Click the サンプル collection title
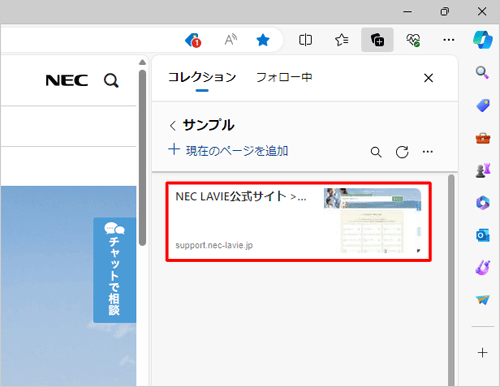The height and width of the screenshot is (387, 500). tap(208, 125)
